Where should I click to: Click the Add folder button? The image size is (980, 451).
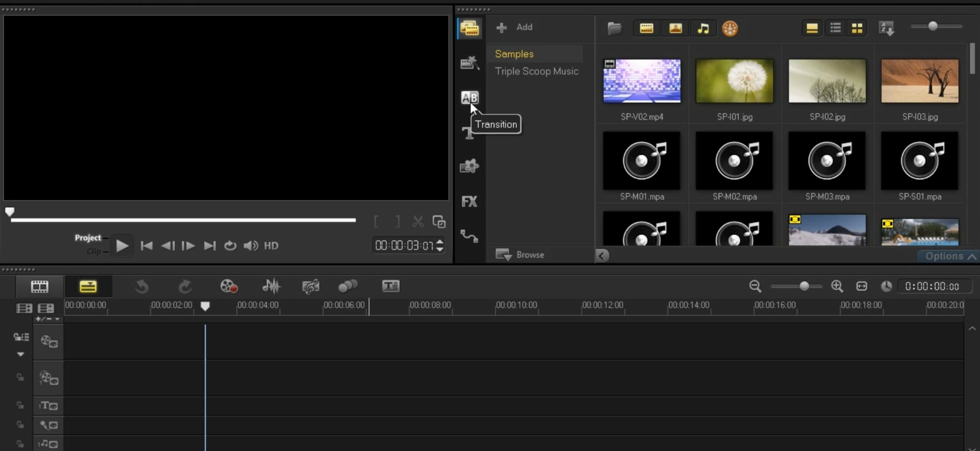(514, 27)
